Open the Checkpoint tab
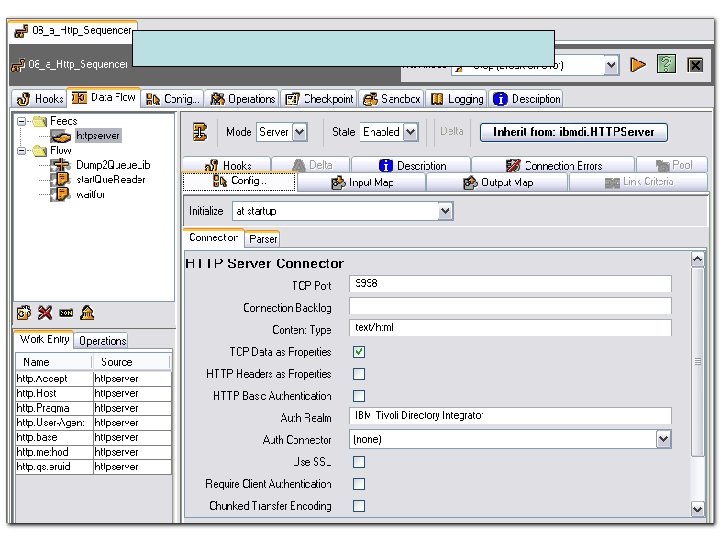The height and width of the screenshot is (540, 720). (319, 99)
